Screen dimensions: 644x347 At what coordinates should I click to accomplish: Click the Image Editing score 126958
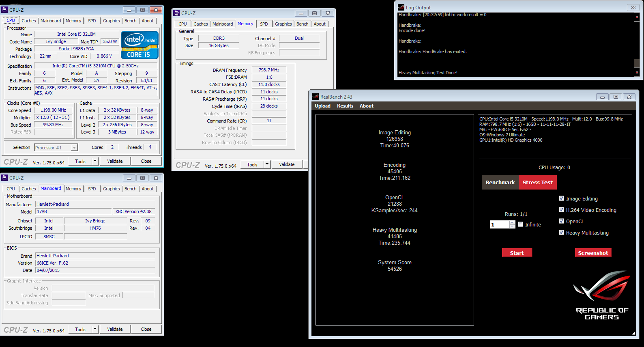(395, 139)
